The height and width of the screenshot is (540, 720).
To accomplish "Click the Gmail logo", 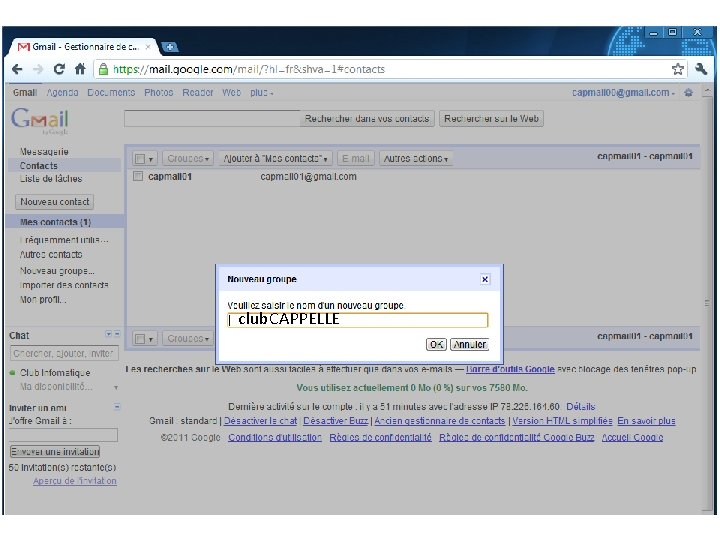I will (40, 120).
